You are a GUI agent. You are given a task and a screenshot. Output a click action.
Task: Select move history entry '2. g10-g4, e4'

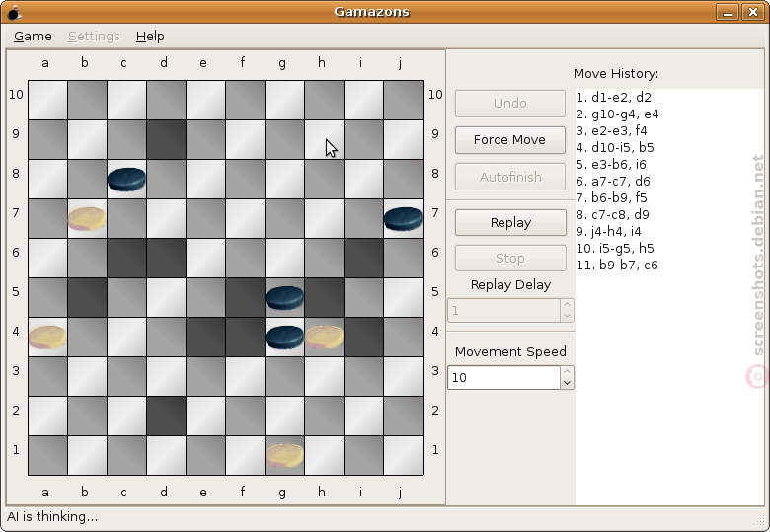[x=617, y=114]
